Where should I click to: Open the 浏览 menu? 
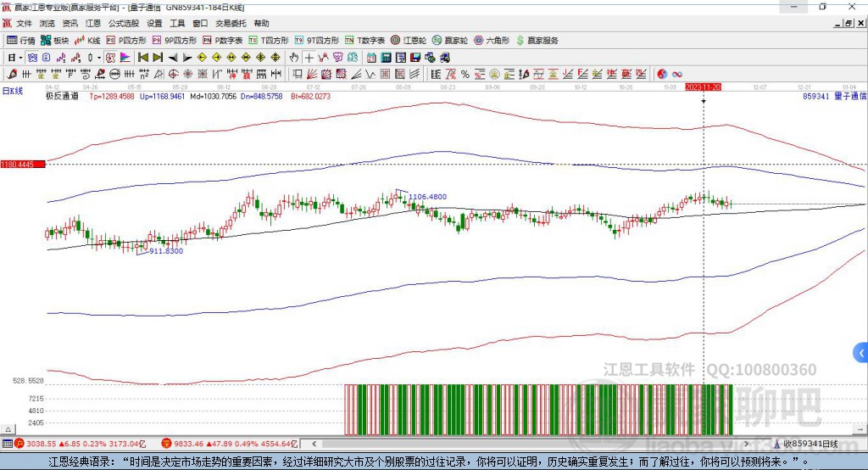point(47,23)
